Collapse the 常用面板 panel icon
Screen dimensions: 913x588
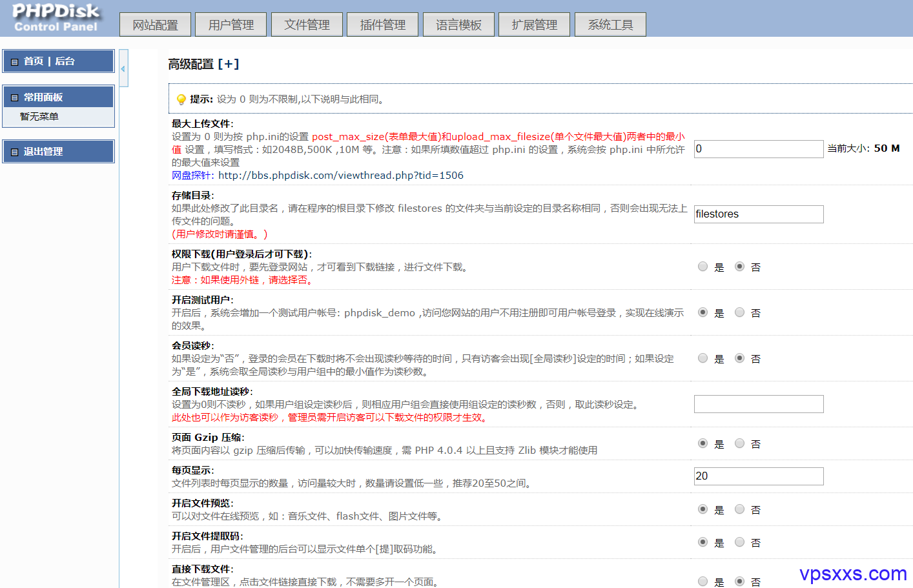click(x=14, y=98)
